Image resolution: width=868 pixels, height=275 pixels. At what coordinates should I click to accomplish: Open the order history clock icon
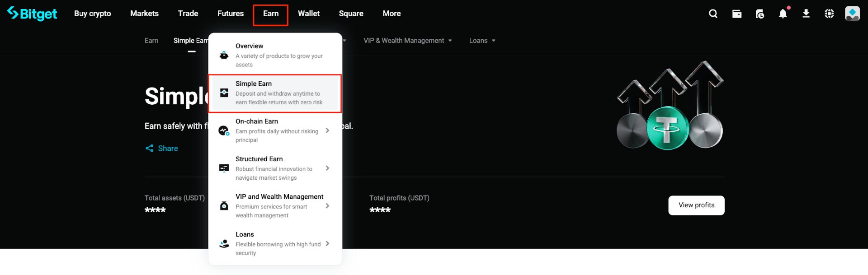tap(760, 14)
